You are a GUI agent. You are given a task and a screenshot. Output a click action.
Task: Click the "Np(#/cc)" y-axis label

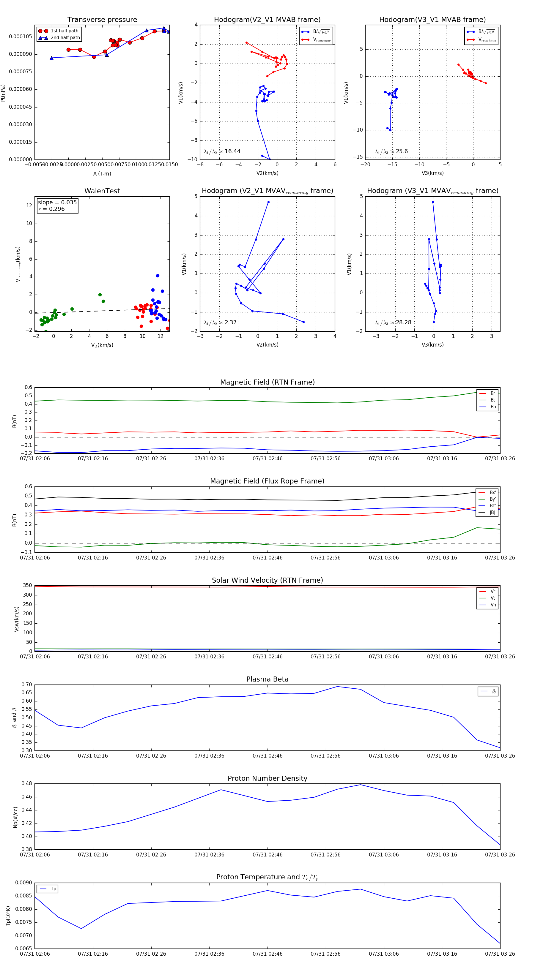point(16,817)
